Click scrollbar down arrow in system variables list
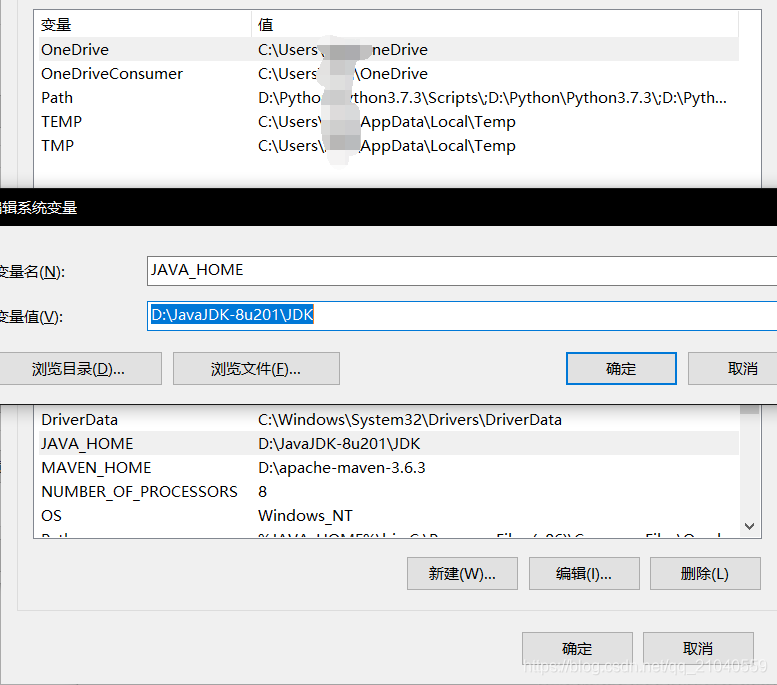 749,526
